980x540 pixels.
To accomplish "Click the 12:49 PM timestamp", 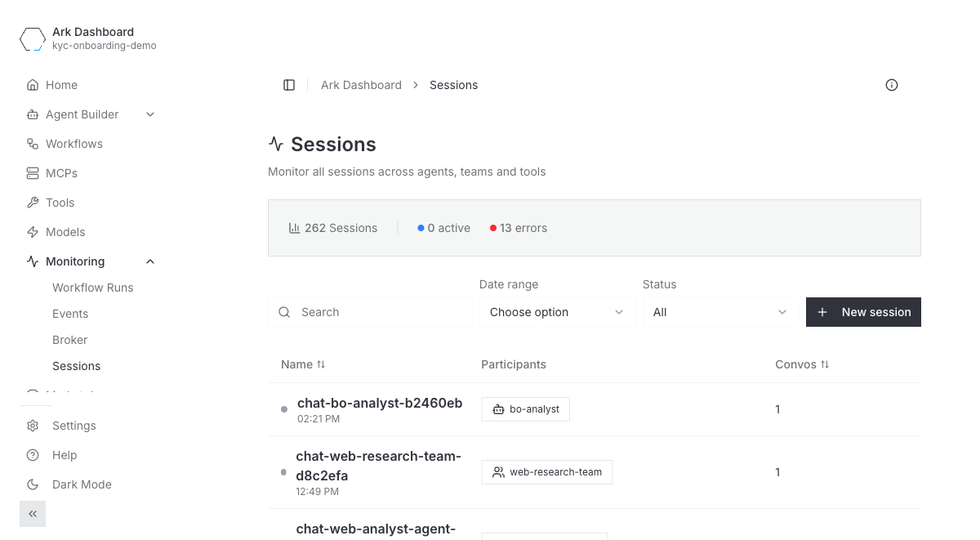I will pyautogui.click(x=317, y=492).
